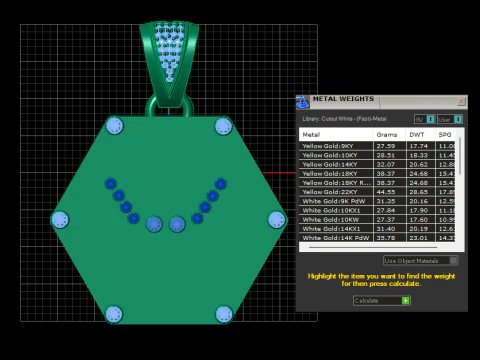Click the 35.78 grams value

pos(386,238)
